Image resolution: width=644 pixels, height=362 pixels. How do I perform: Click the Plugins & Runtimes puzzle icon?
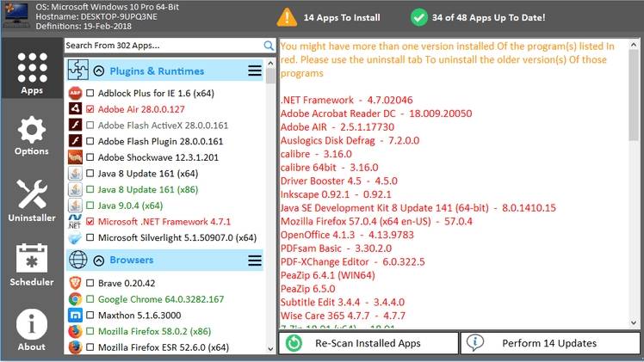[x=78, y=71]
